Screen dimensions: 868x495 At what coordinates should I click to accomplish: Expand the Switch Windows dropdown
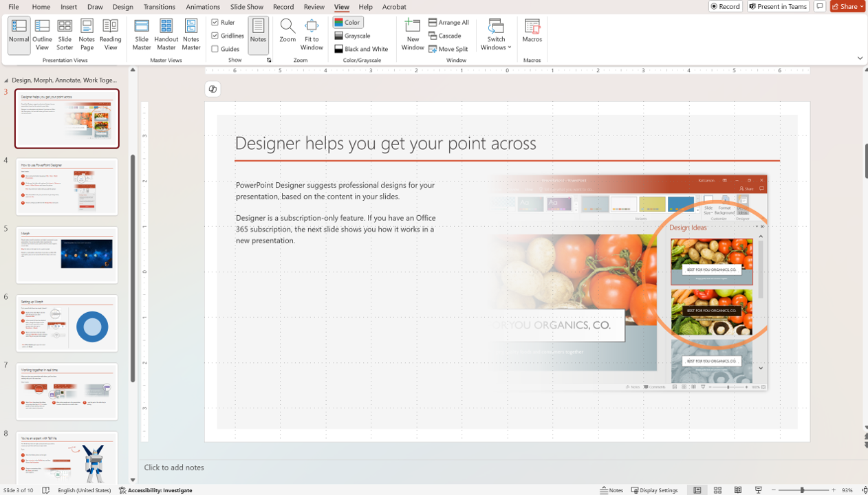click(x=496, y=35)
